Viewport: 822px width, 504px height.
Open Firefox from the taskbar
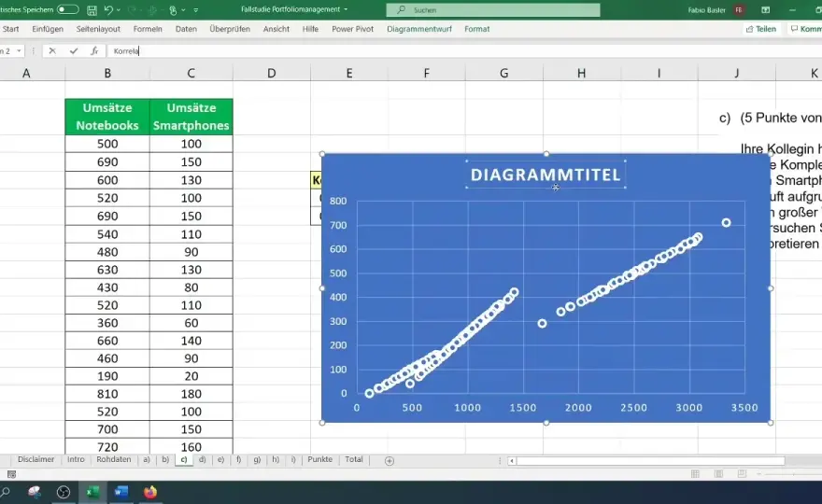(150, 492)
